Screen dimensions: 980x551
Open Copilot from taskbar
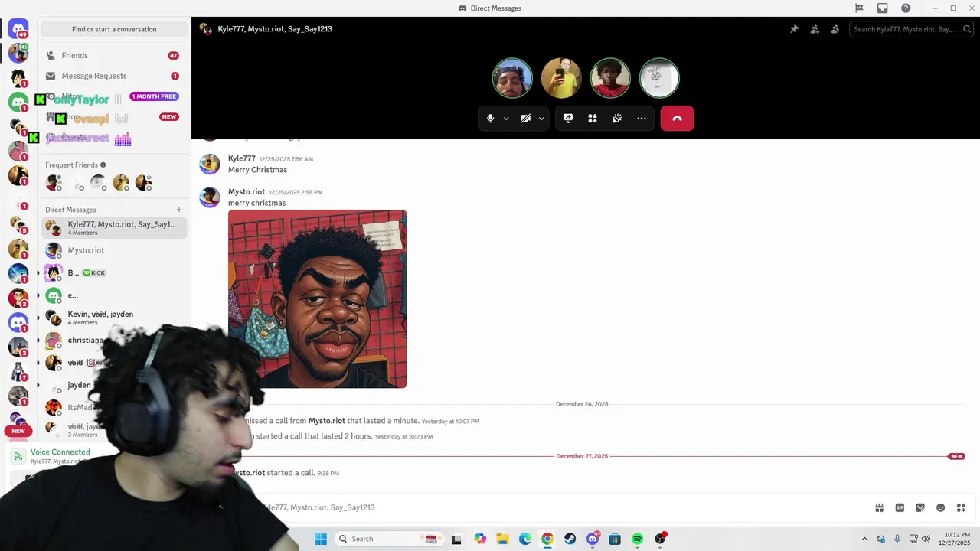pos(480,539)
